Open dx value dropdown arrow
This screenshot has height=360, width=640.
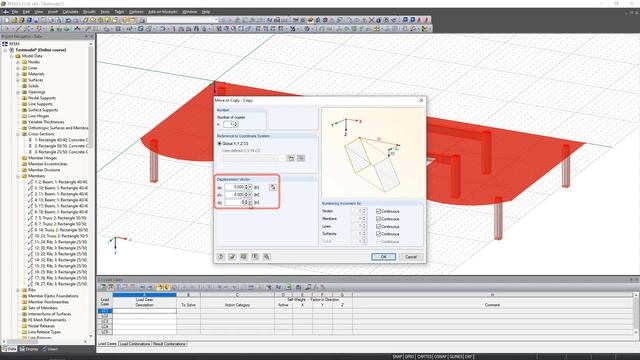point(250,187)
